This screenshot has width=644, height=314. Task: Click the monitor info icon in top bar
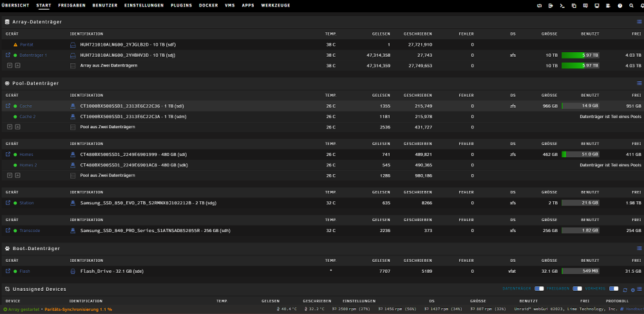(597, 6)
